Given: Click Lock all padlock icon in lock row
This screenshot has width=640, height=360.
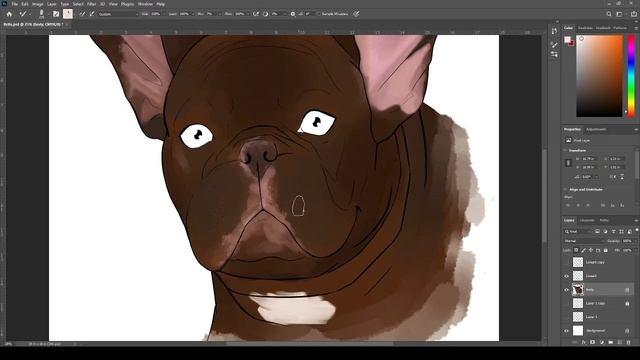Looking at the screenshot, I should [605, 250].
